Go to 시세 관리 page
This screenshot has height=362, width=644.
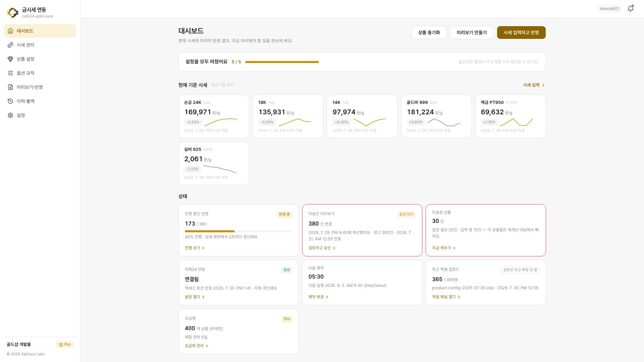click(x=40, y=45)
